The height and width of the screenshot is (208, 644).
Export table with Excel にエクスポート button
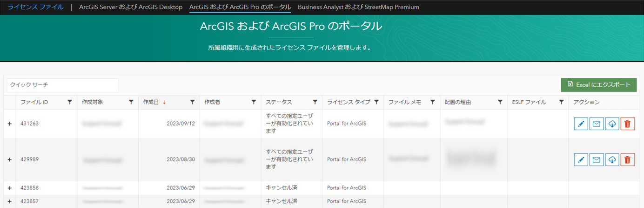tap(599, 85)
